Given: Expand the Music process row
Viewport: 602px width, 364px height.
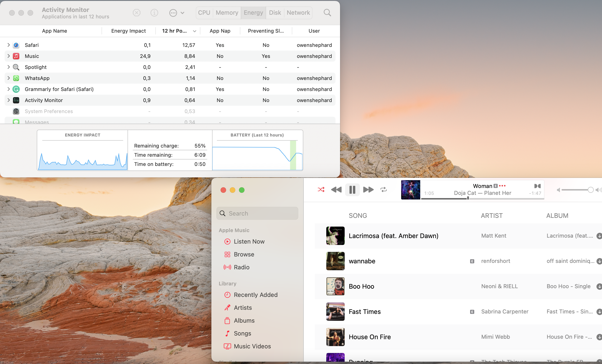Looking at the screenshot, I should [9, 56].
